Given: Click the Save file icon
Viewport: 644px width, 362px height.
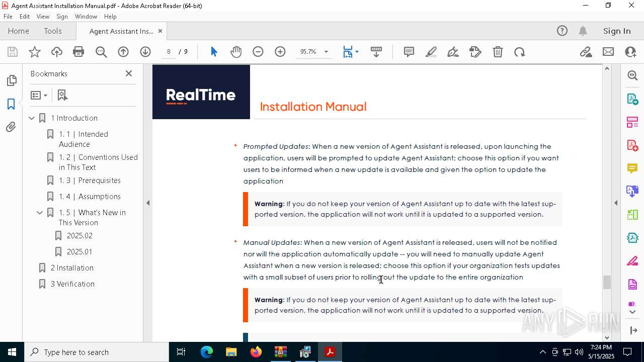Looking at the screenshot, I should tap(13, 52).
